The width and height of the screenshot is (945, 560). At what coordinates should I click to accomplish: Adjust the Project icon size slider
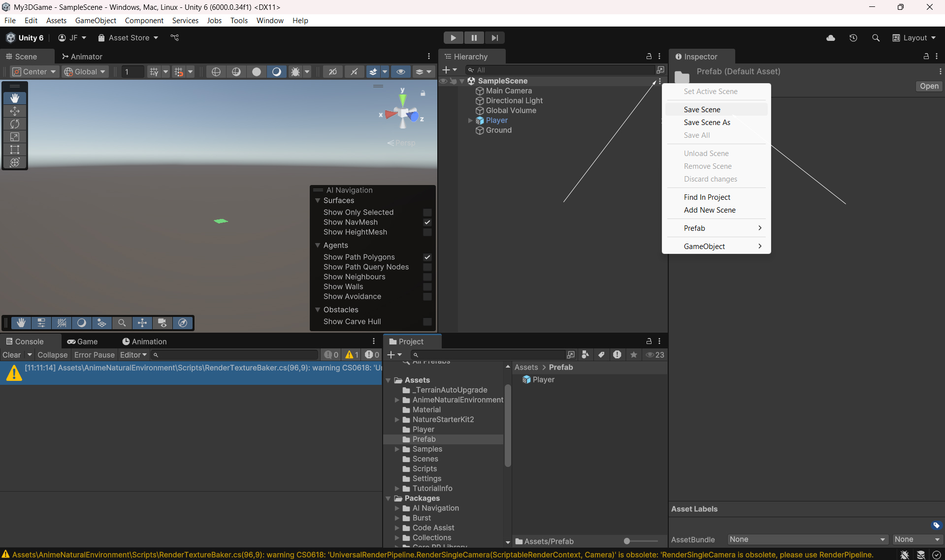point(627,541)
